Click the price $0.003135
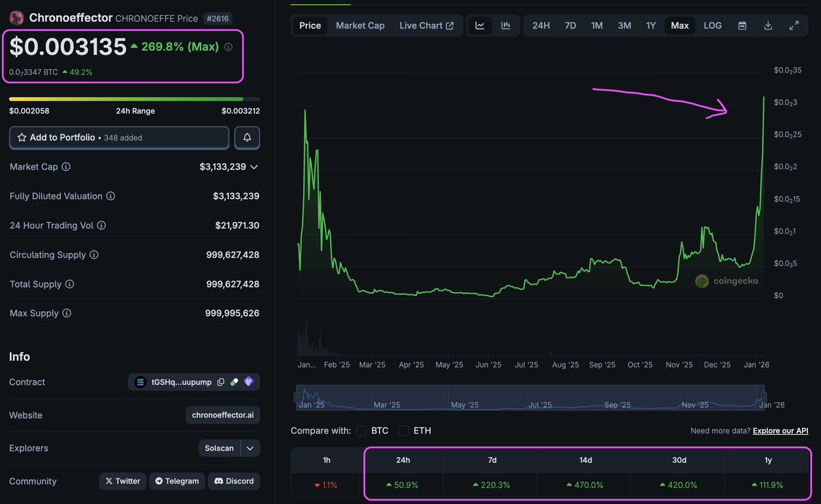The height and width of the screenshot is (504, 821). 68,47
